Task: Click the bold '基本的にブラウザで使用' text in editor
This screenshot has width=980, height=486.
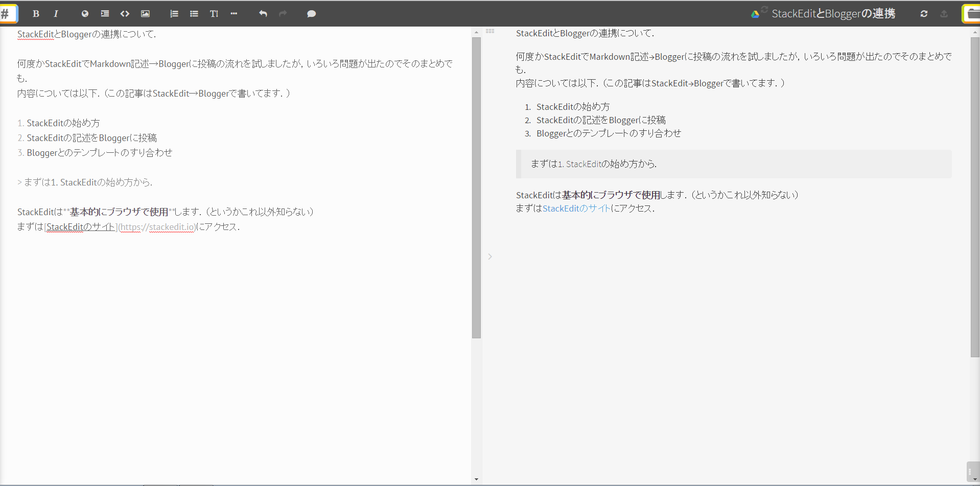Action: pyautogui.click(x=119, y=212)
